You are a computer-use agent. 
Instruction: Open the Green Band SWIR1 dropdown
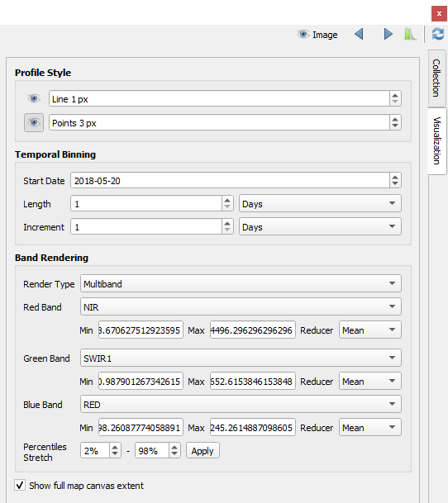(241, 358)
